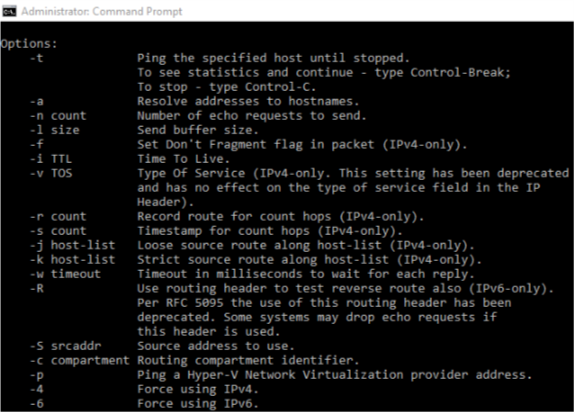The image size is (574, 412).
Task: Click the -c compartment option text
Action: 79,360
